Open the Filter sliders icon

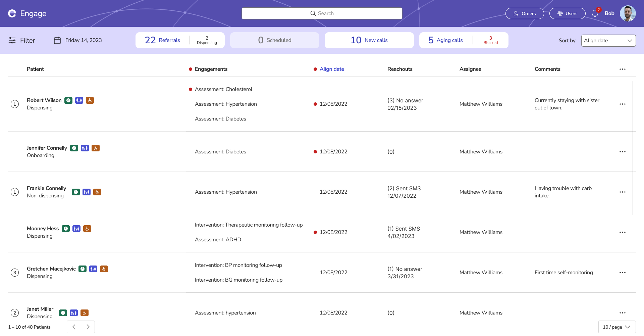click(x=12, y=40)
